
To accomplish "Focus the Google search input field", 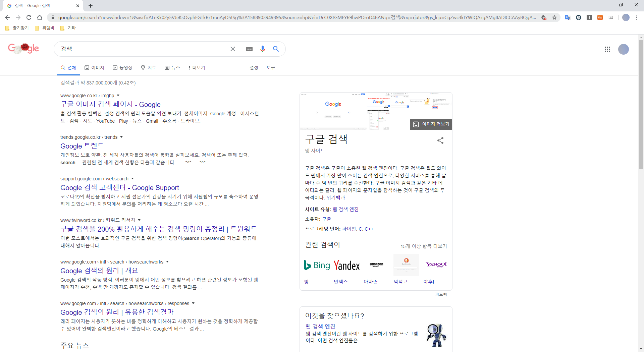I will pyautogui.click(x=144, y=49).
